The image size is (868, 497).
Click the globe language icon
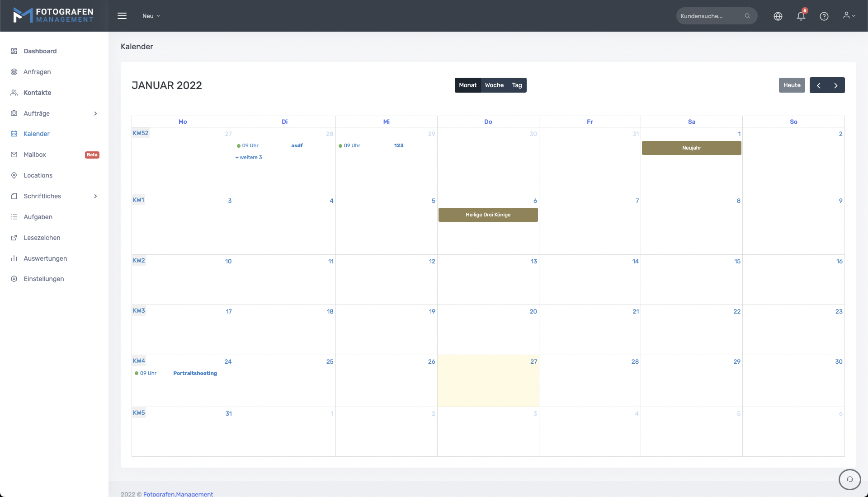[x=778, y=16]
